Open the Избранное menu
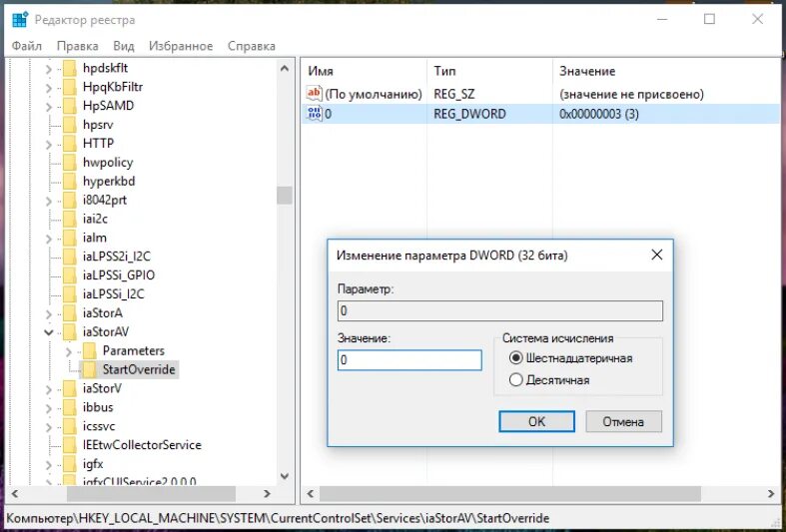 click(x=181, y=46)
